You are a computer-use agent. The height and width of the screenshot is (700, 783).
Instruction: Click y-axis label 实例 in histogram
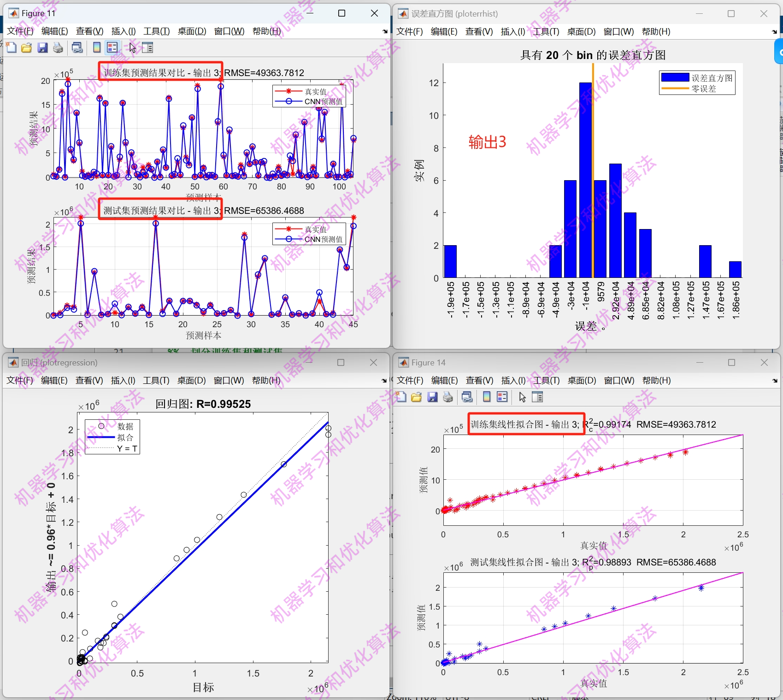[419, 171]
